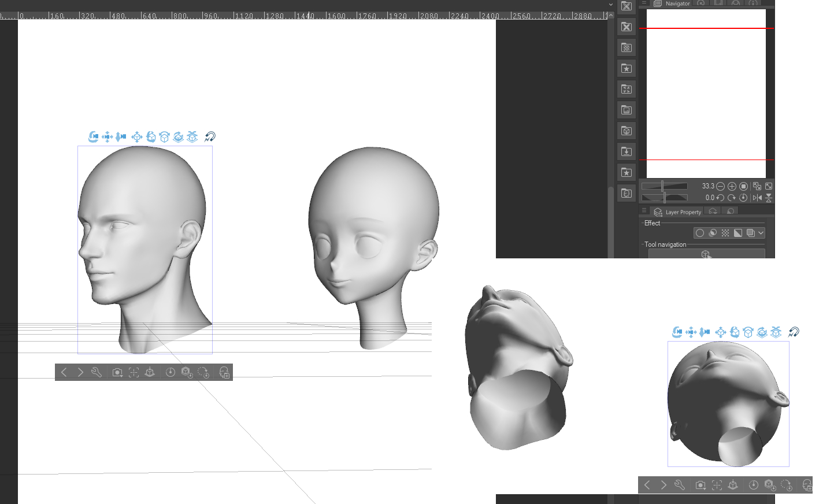Screen dimensions: 834x504
Task: Select move-object manipulator above realistic head
Action: pos(137,137)
